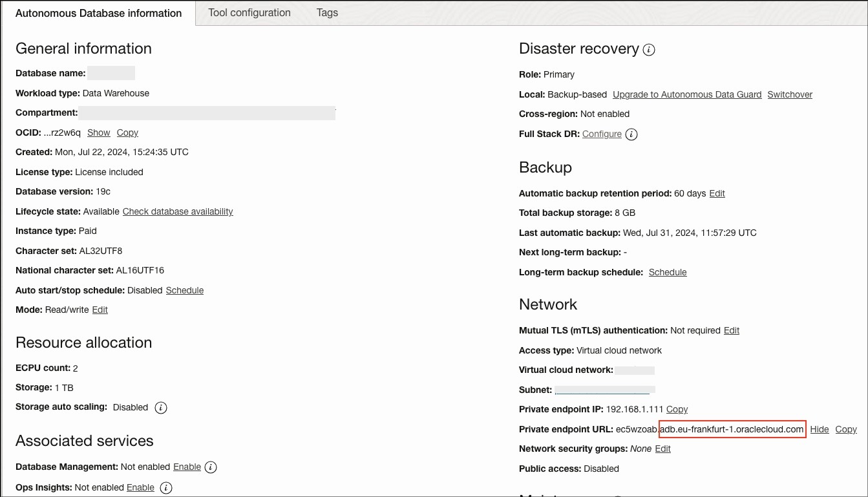Hide the Private endpoint URL

coord(819,429)
